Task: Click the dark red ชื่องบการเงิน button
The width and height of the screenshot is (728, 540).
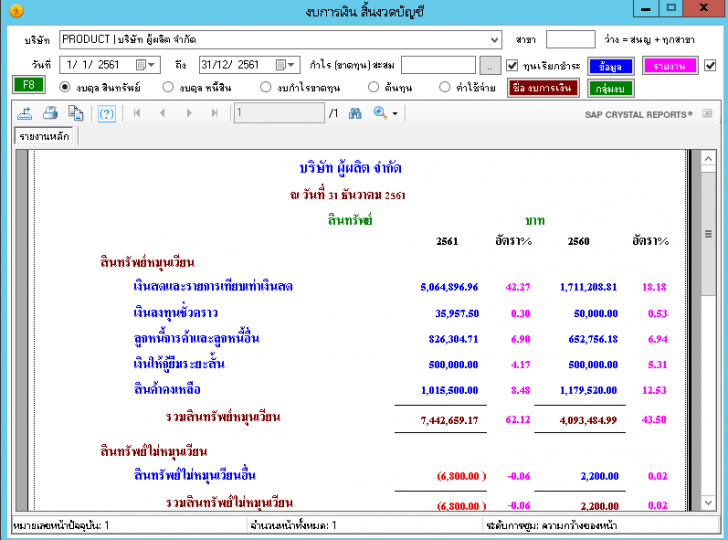Action: [x=543, y=88]
